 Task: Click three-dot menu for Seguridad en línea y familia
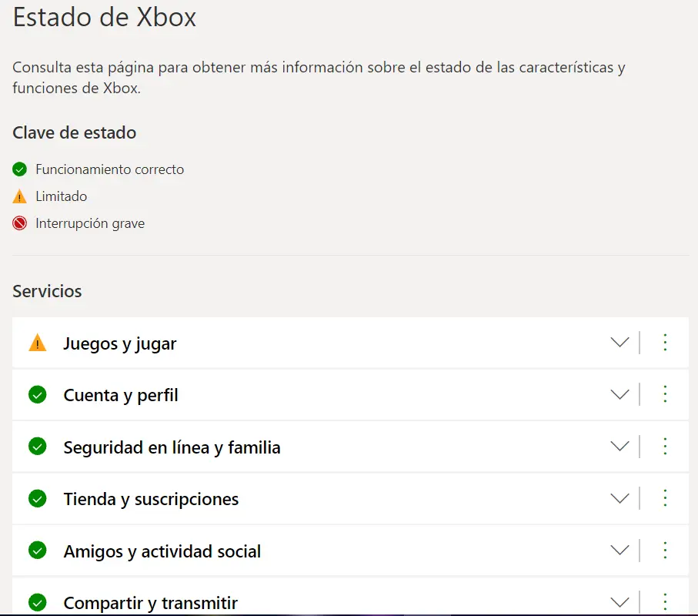(665, 447)
